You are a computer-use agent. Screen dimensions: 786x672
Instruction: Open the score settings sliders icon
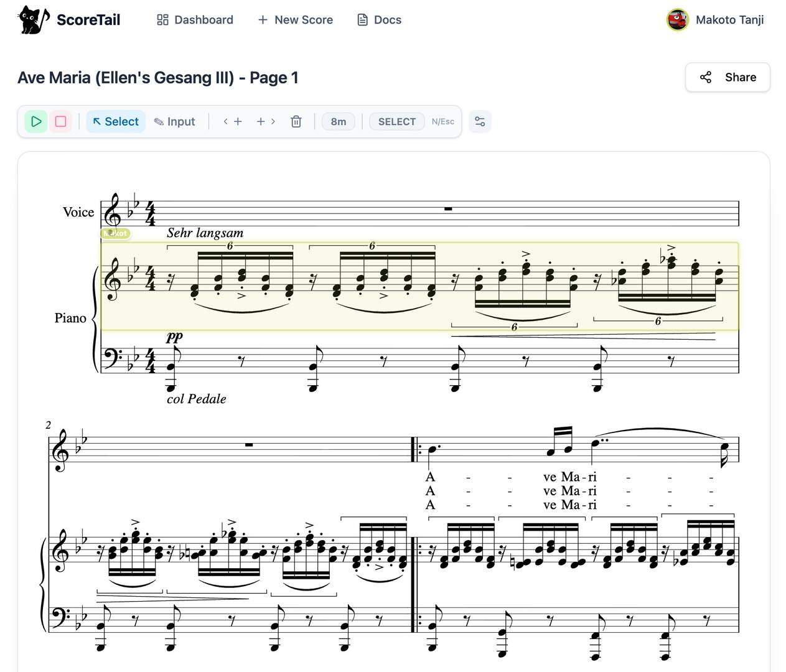coord(480,121)
